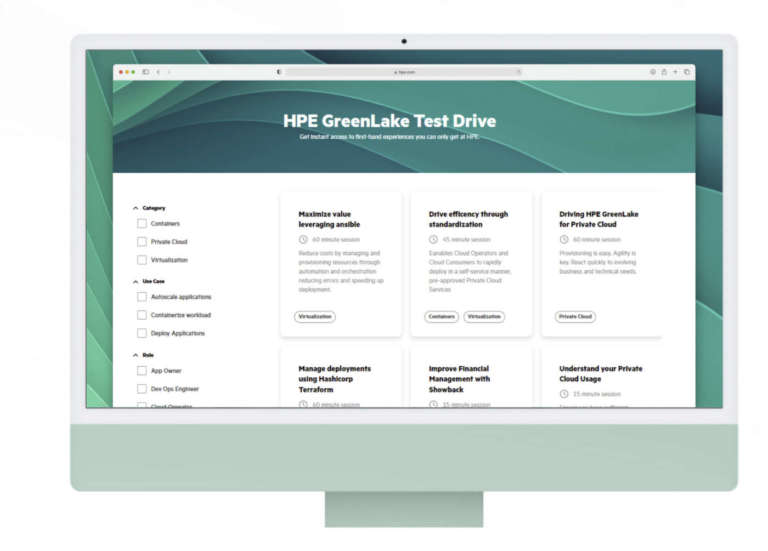
Task: Check the Virtualization category filter
Action: pos(142,260)
